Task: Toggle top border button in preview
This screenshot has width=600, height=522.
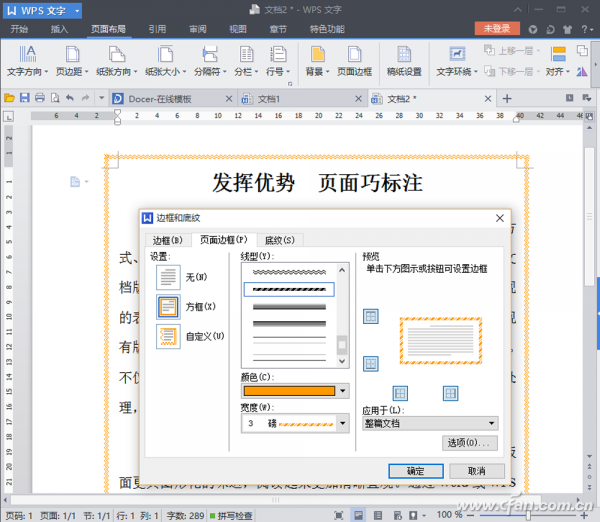Action: coord(370,316)
